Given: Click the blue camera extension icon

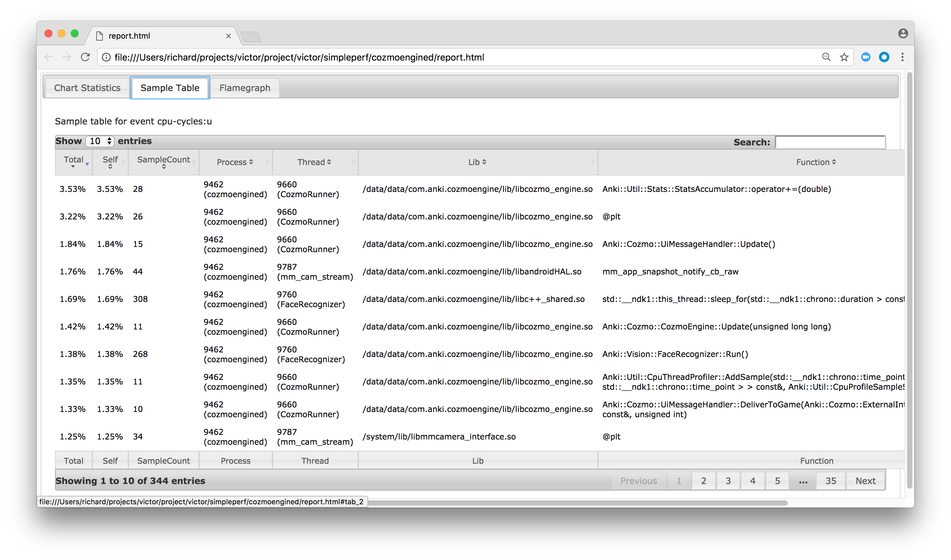Looking at the screenshot, I should tap(866, 57).
